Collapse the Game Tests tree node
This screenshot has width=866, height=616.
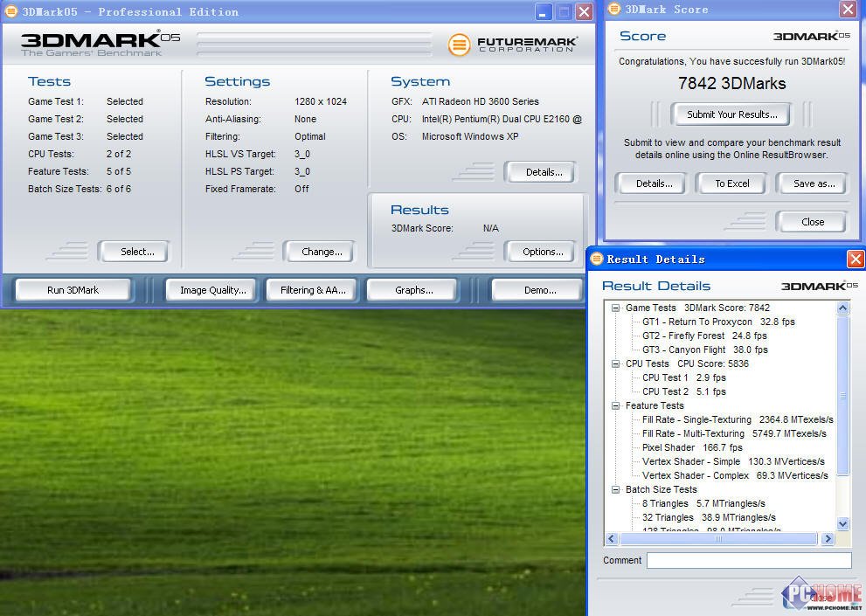click(x=615, y=308)
